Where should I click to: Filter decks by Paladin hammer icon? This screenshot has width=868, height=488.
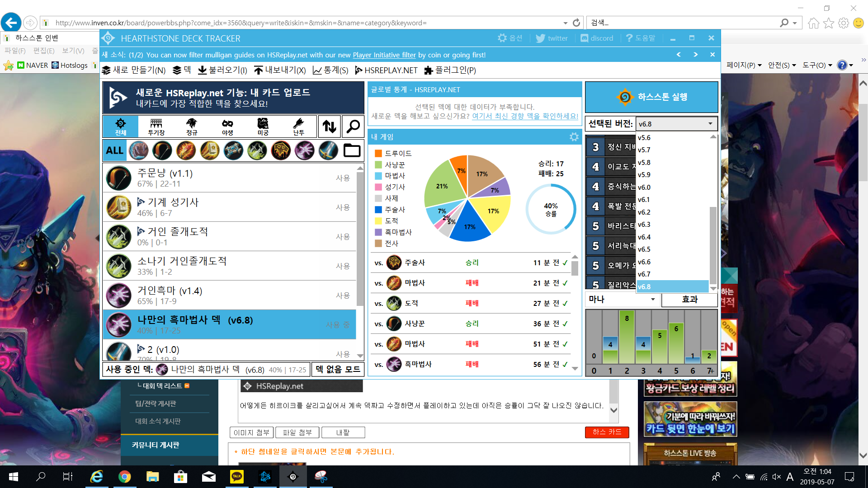point(209,150)
